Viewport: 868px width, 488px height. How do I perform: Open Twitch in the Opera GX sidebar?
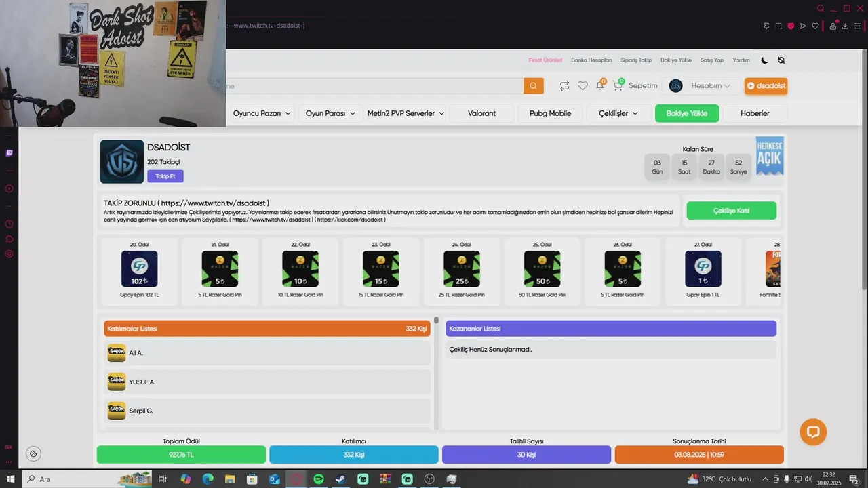tap(9, 153)
